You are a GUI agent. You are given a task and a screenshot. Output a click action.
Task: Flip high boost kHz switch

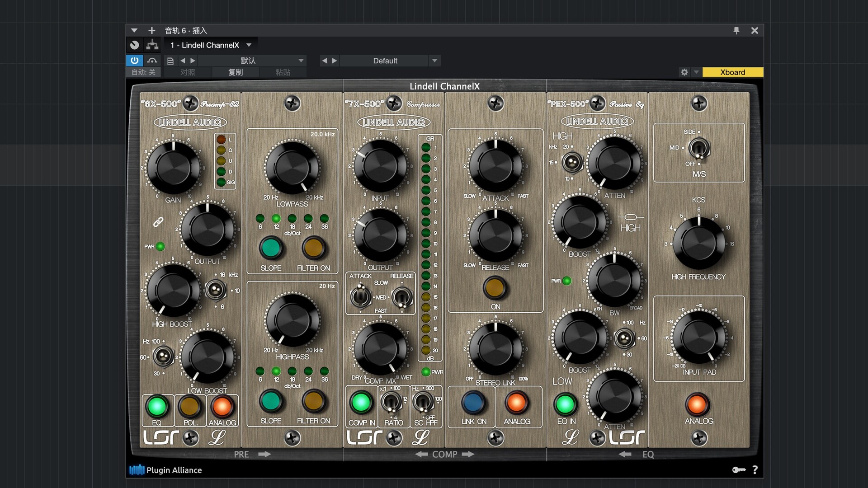(x=215, y=290)
